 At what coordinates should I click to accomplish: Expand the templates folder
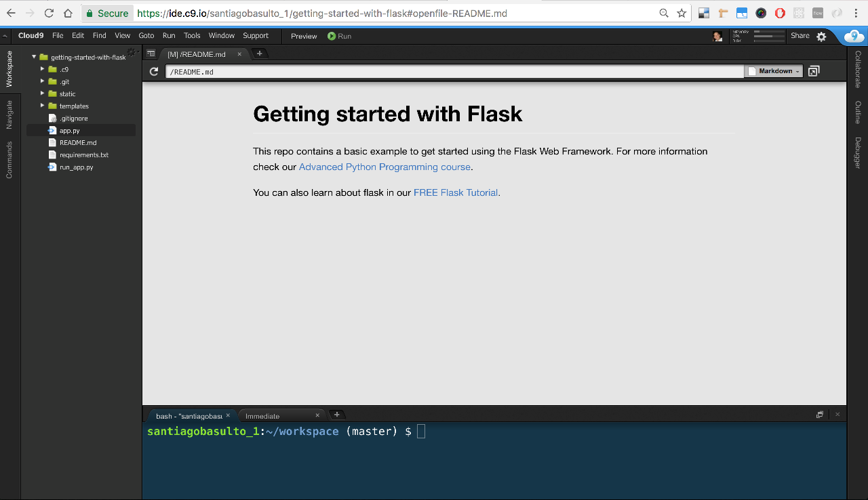42,106
